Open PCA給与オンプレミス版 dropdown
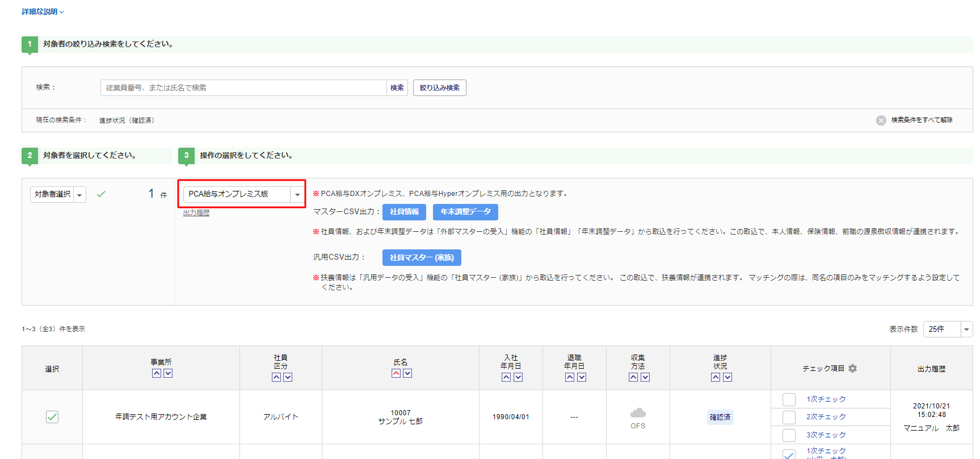The height and width of the screenshot is (459, 980). click(244, 194)
